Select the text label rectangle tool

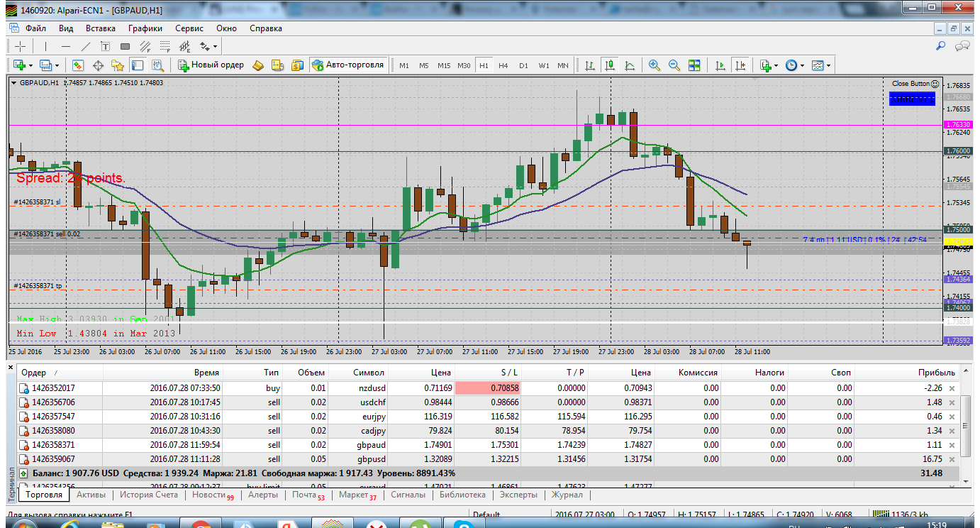click(x=126, y=46)
